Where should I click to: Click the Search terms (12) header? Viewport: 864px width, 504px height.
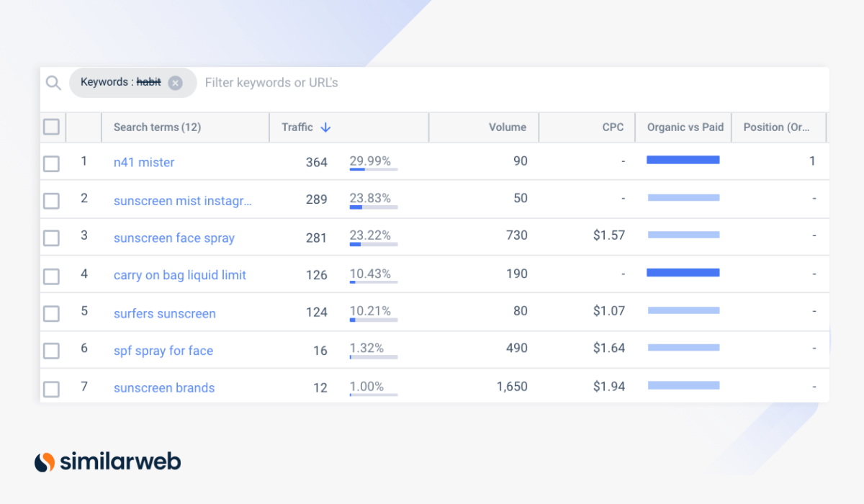(157, 127)
